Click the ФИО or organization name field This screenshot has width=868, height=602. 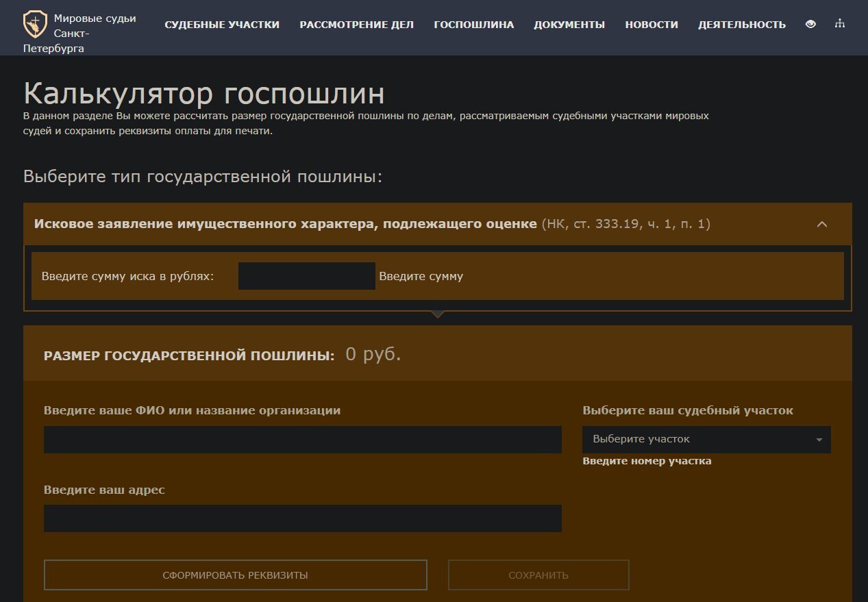tap(302, 439)
